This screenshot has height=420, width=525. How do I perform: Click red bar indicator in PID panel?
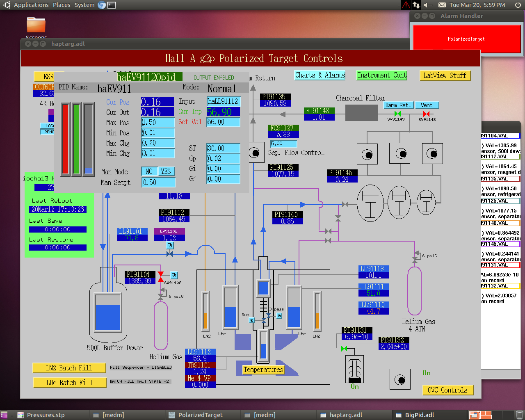click(x=66, y=139)
